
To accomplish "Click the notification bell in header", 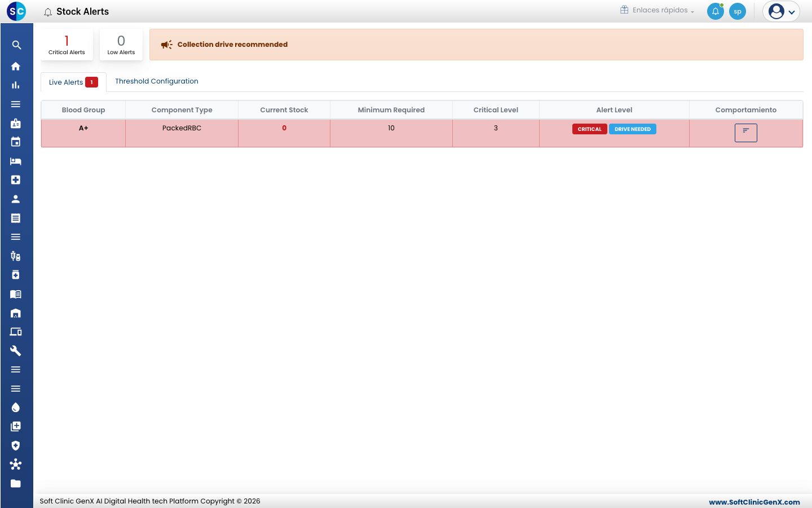I will (716, 11).
